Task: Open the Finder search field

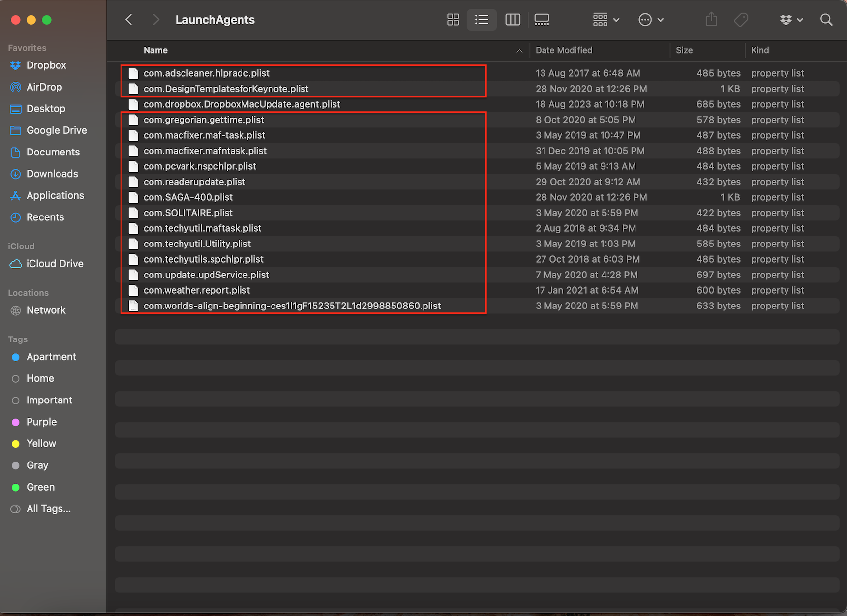Action: (x=826, y=20)
